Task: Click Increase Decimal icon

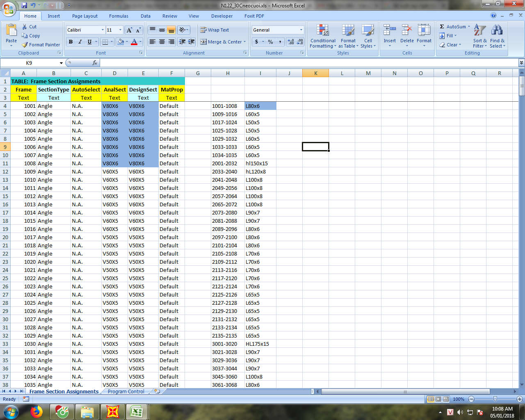Action: 291,42
